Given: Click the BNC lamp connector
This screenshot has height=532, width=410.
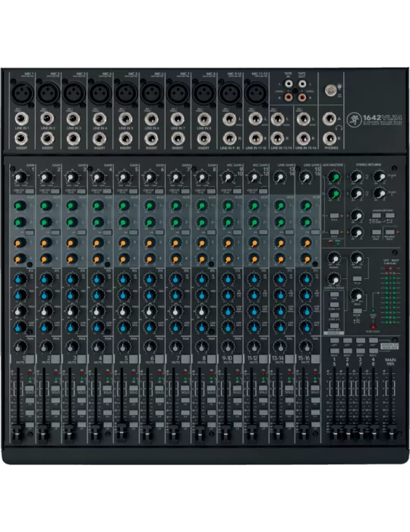Looking at the screenshot, I should (331, 90).
